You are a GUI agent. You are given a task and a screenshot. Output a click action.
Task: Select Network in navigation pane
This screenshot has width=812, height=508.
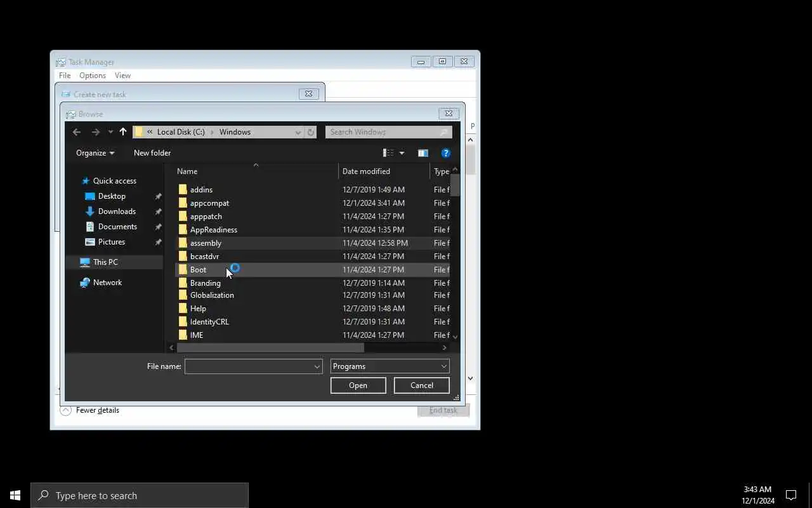pos(107,283)
